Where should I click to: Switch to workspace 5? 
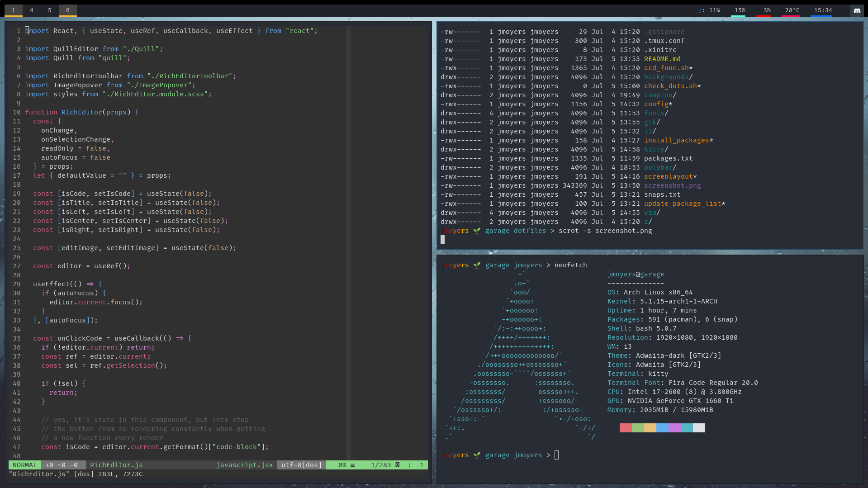coord(50,10)
